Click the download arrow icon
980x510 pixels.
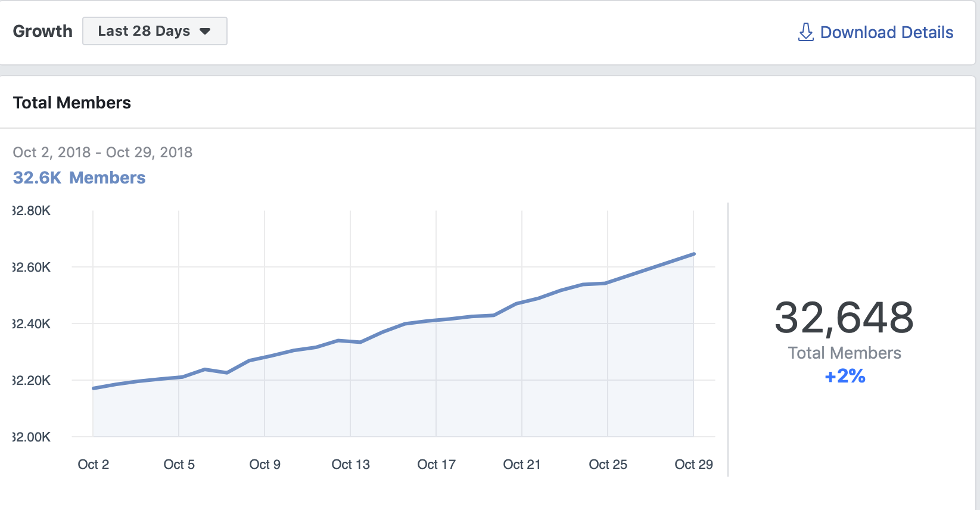tap(805, 32)
